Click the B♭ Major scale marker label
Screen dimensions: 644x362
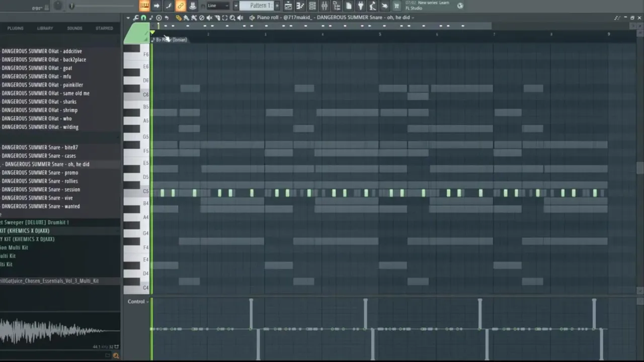click(x=171, y=40)
